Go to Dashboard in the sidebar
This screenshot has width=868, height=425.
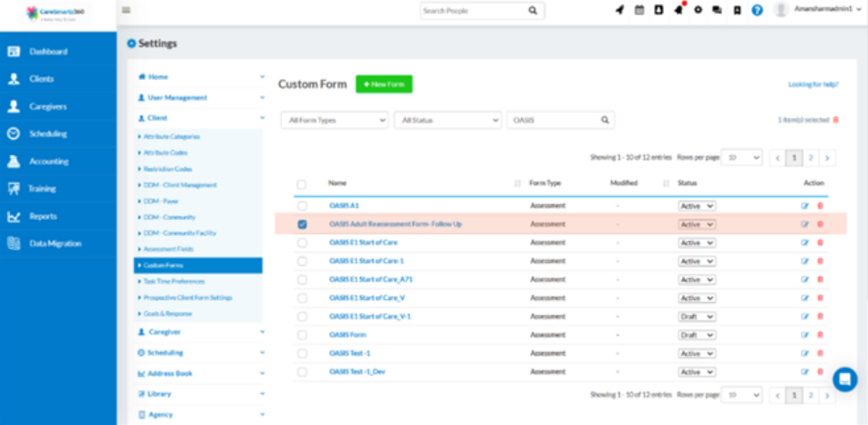tap(58, 51)
